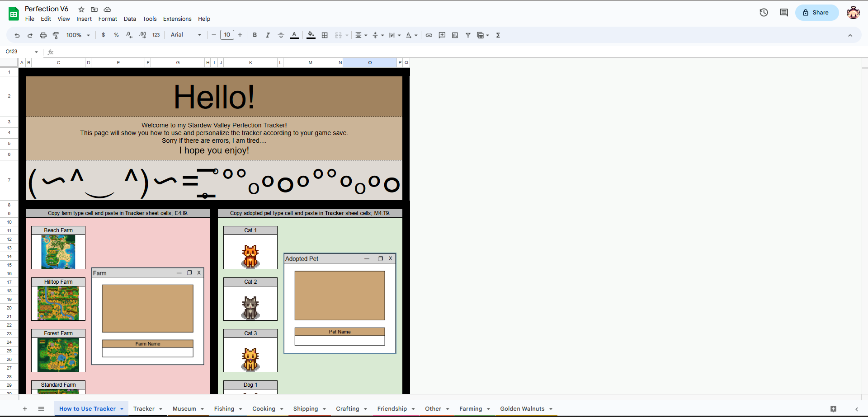The width and height of the screenshot is (868, 417).
Task: Open the comments panel icon
Action: pyautogui.click(x=784, y=13)
